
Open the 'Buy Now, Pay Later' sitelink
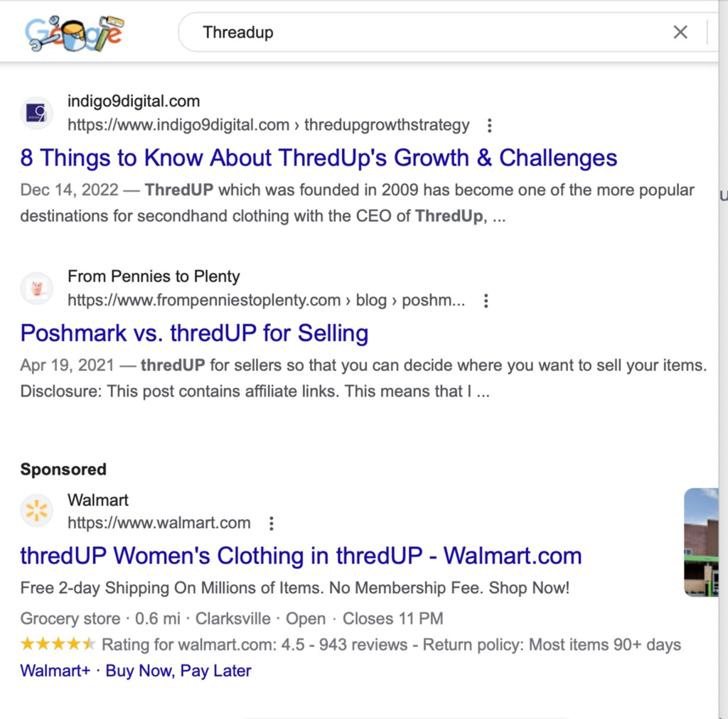[178, 671]
